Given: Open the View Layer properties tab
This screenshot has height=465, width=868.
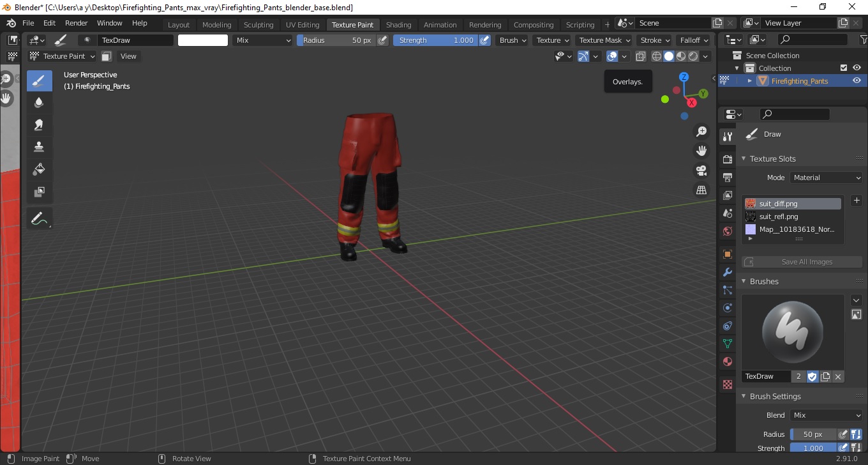Looking at the screenshot, I should tap(727, 195).
